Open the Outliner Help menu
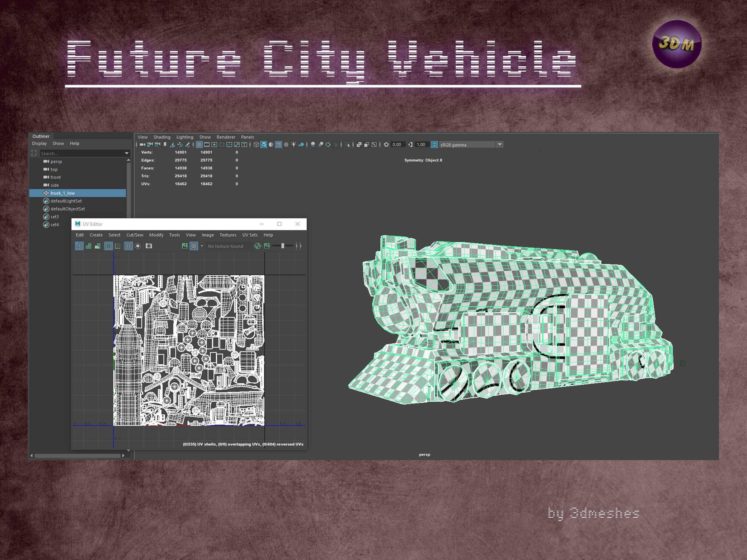 click(75, 143)
